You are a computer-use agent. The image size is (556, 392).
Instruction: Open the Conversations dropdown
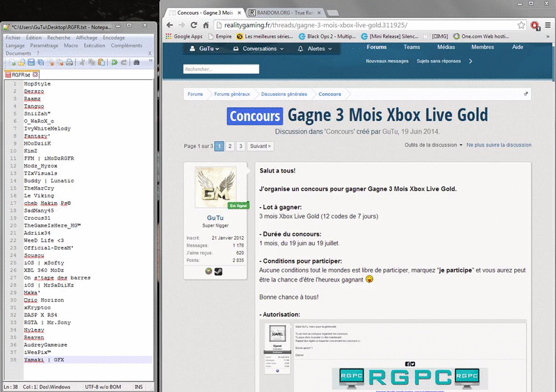click(259, 49)
